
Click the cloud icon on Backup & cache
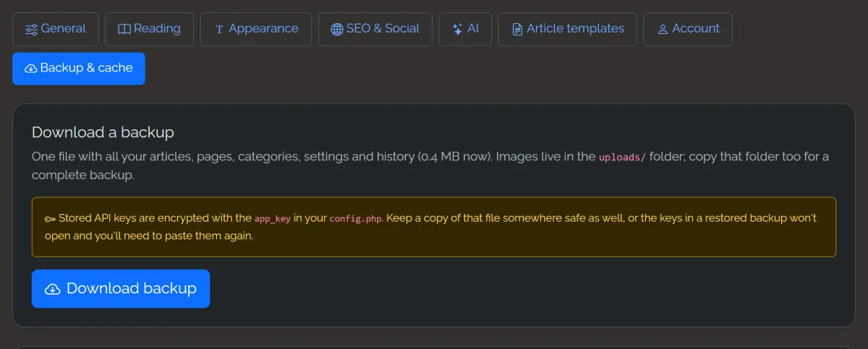(x=31, y=69)
